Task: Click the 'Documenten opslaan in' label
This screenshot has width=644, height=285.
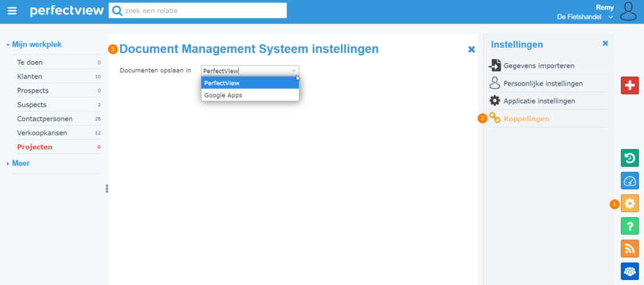Action: pyautogui.click(x=155, y=70)
